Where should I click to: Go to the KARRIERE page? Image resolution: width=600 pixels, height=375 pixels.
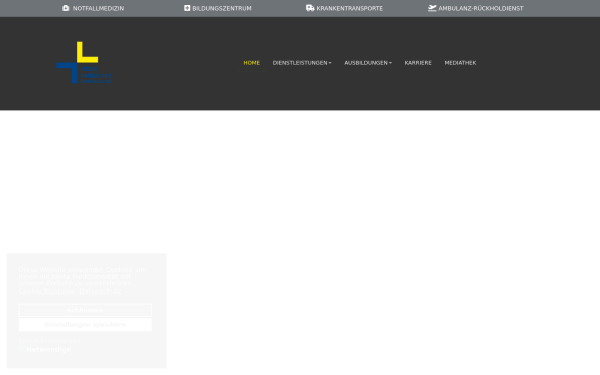(x=418, y=63)
